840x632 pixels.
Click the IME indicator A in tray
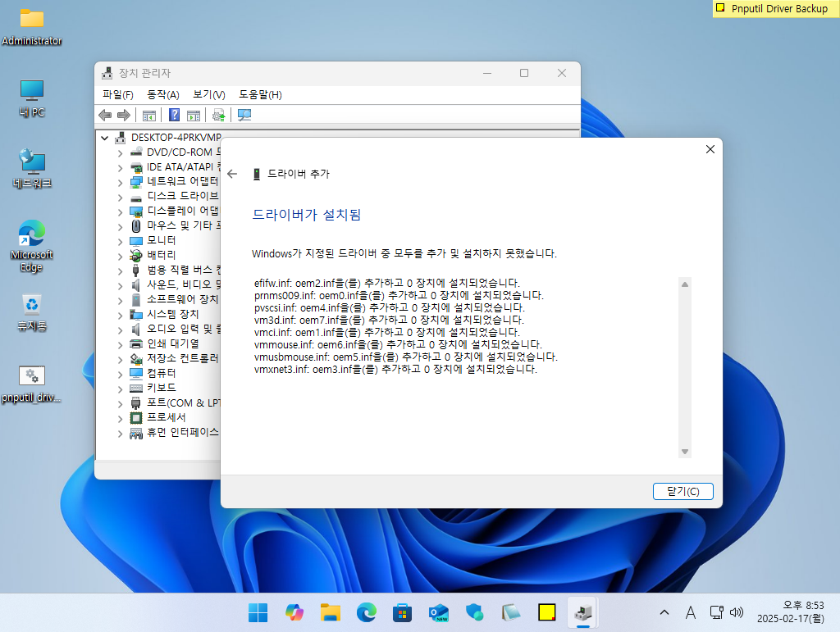tap(691, 612)
